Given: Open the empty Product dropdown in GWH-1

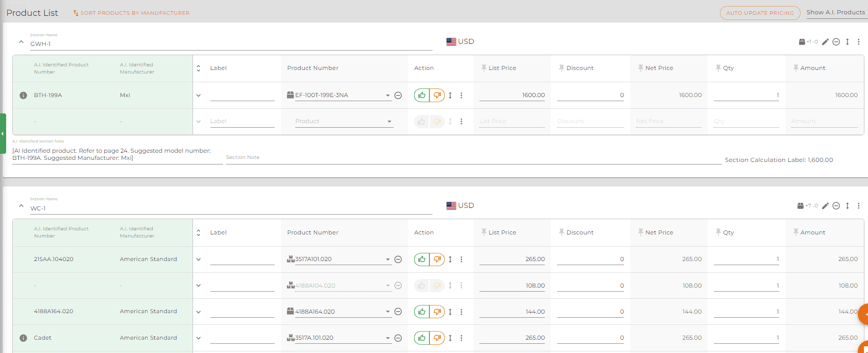Looking at the screenshot, I should [x=389, y=122].
